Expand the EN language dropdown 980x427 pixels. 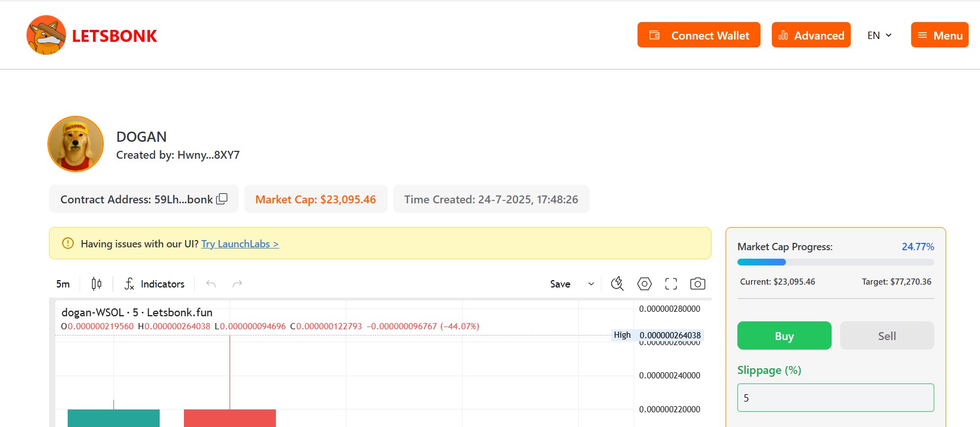coord(880,35)
